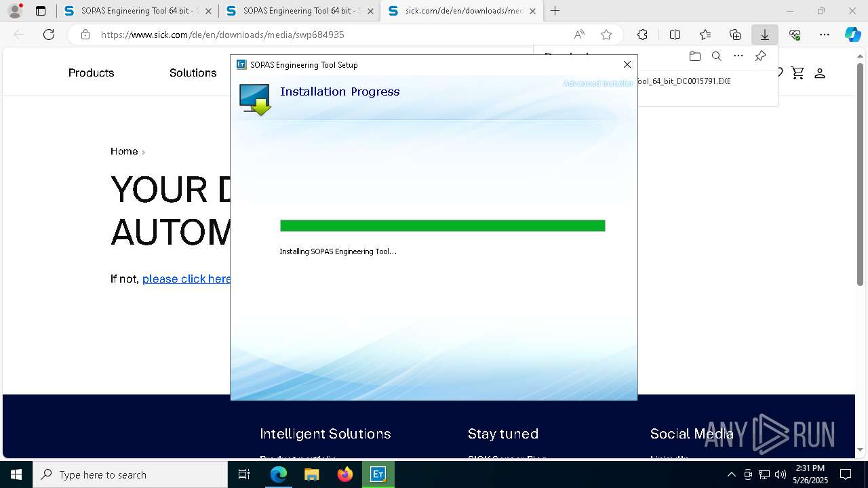The width and height of the screenshot is (868, 488).
Task: Click the 'Intelligent Solutions' footer heading
Action: 325,434
